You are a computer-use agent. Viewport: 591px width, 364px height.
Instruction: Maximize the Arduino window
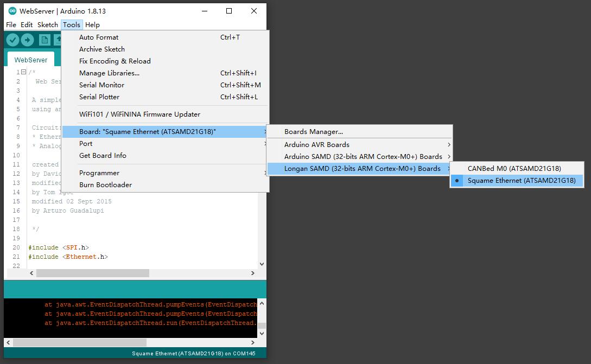point(229,11)
